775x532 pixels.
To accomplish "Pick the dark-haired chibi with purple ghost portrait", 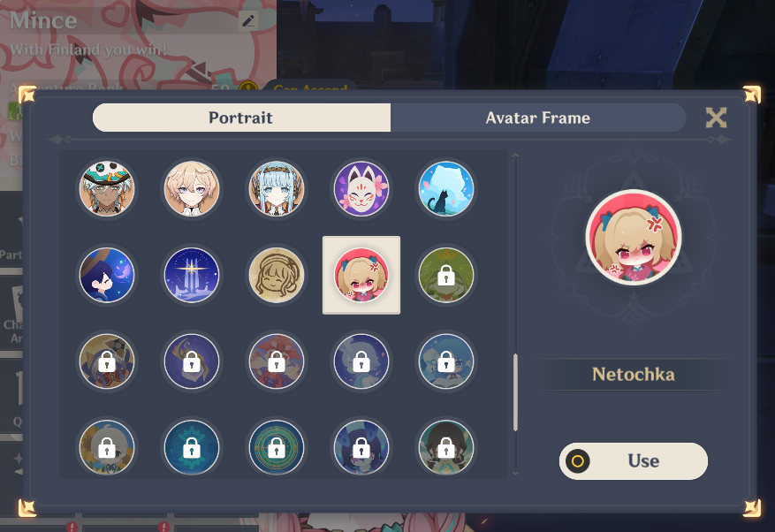I will 107,275.
